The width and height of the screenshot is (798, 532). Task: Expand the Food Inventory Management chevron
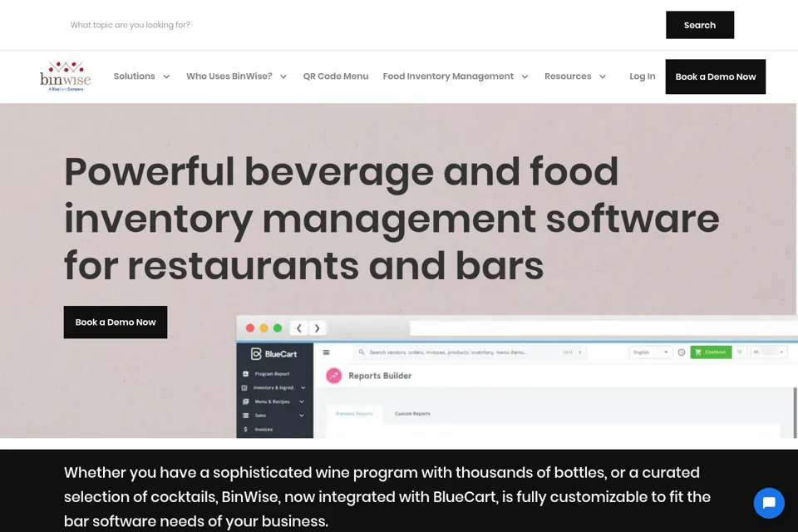pos(525,76)
